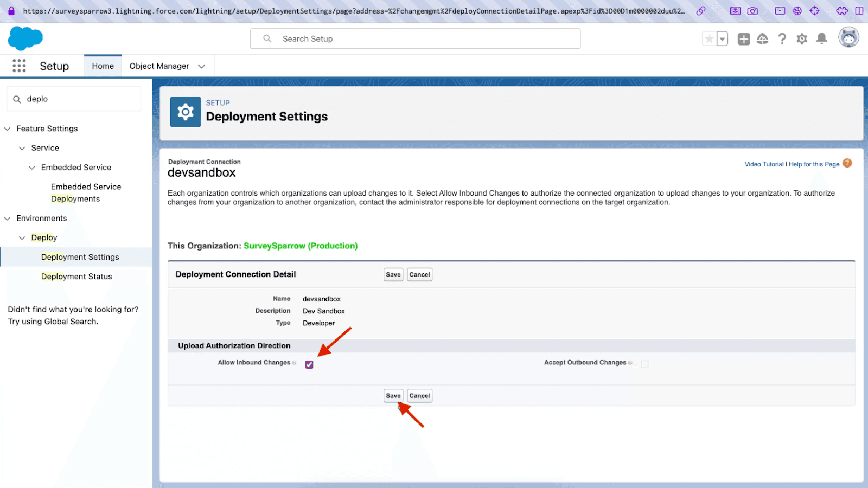
Task: Open the Trailhead guidance icon
Action: [763, 39]
